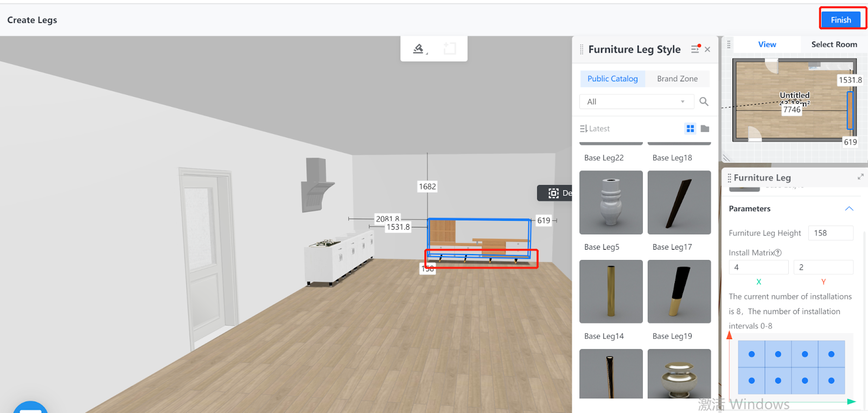Expand the Furniture Leg panel fullscreen icon
Screen dimensions: 868x413
[860, 177]
